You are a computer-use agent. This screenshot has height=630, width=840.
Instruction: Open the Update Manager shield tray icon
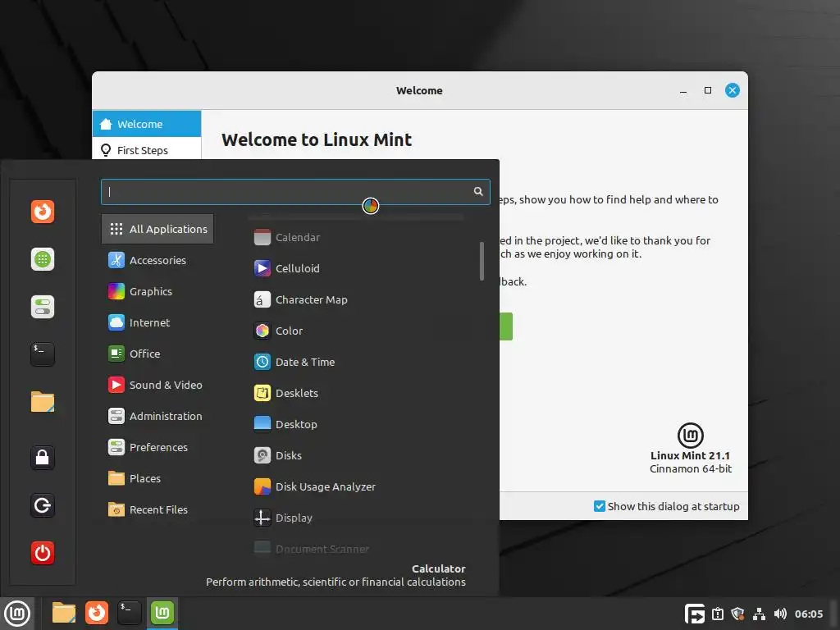tap(737, 614)
